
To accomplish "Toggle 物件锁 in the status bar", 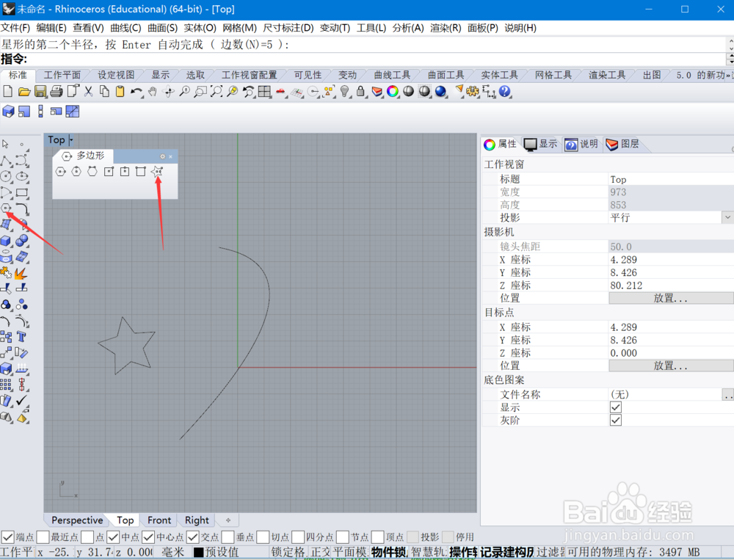I will (388, 552).
